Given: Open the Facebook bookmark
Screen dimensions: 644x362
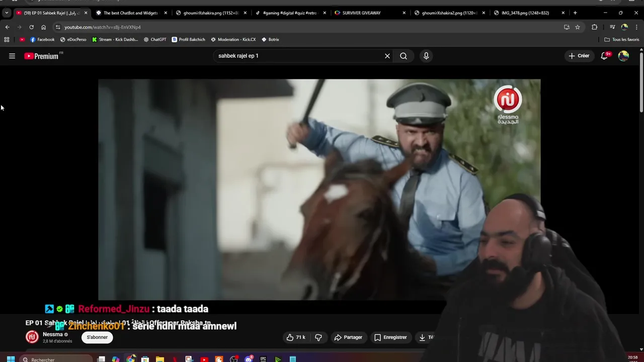Looking at the screenshot, I should 42,39.
